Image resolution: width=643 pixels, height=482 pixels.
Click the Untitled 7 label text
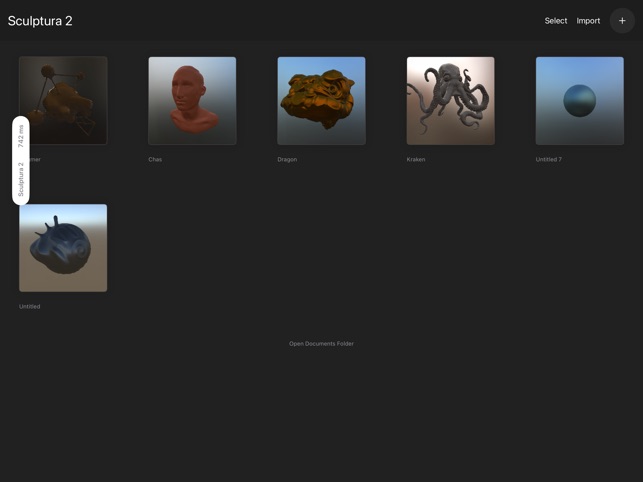548,159
